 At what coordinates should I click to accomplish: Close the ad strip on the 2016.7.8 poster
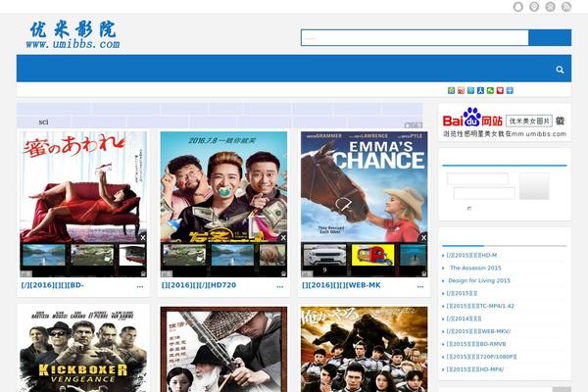[x=283, y=237]
